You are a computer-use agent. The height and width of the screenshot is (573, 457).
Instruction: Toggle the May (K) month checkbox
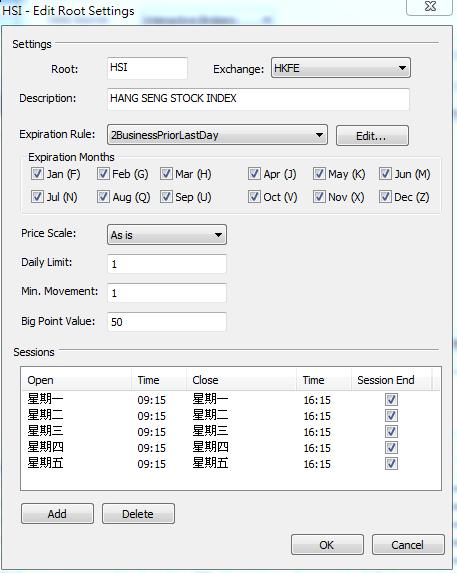(319, 174)
